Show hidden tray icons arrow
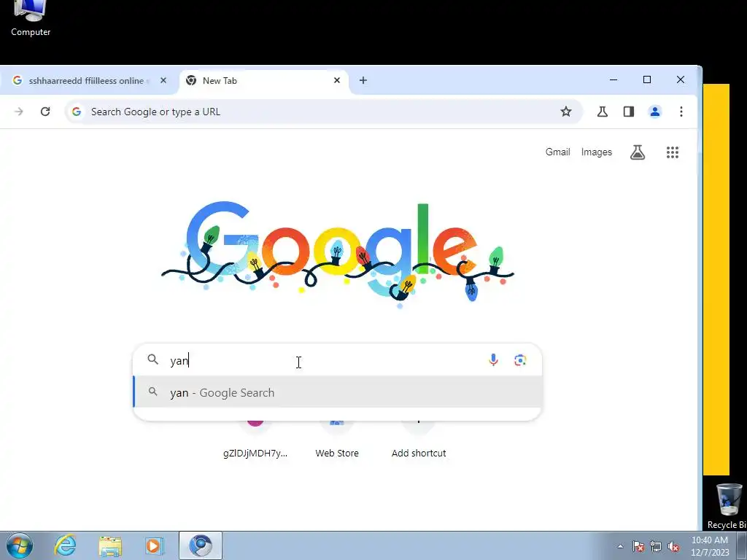 point(620,546)
